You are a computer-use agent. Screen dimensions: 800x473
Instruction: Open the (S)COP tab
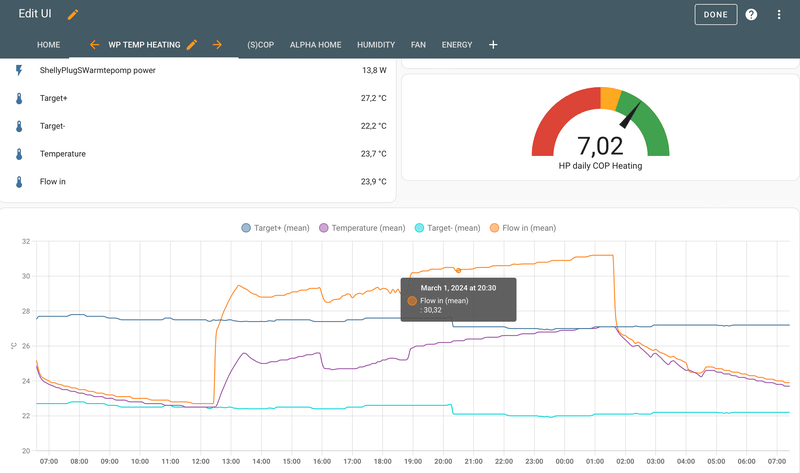pyautogui.click(x=260, y=45)
